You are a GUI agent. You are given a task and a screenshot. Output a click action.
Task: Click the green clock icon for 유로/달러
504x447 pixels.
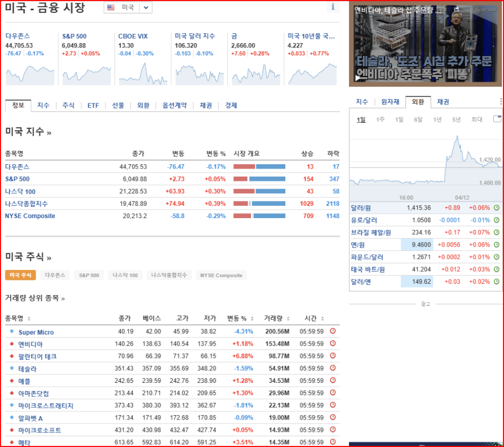[496, 220]
